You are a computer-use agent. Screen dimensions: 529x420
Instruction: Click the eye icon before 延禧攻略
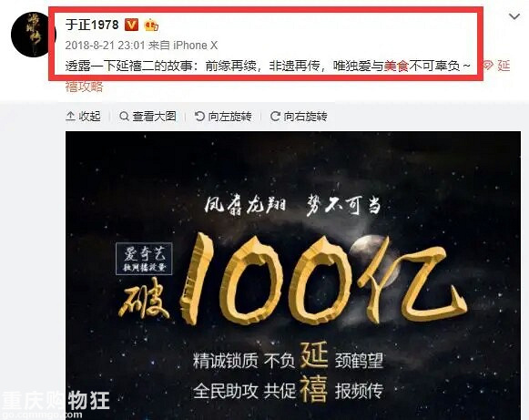point(488,66)
